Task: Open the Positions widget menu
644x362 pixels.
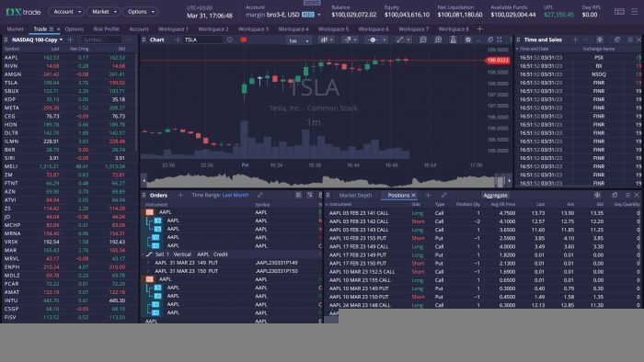Action: (627, 195)
